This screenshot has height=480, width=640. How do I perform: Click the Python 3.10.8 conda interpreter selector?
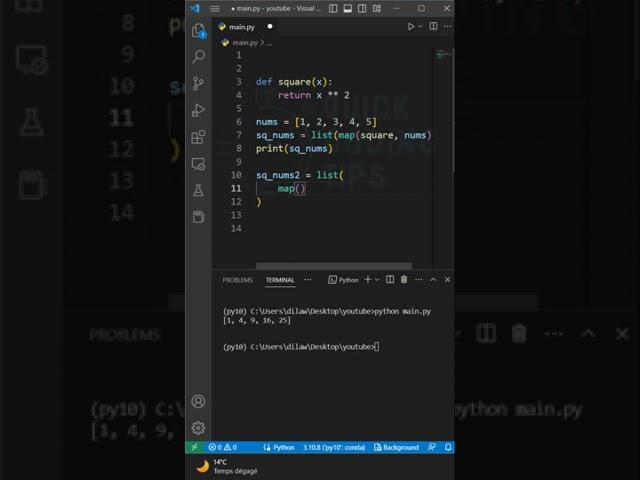tap(337, 447)
